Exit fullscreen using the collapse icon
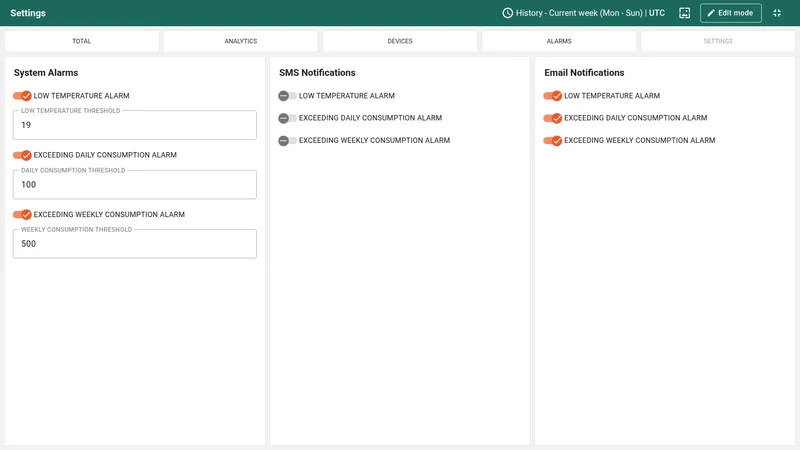Screen dimensions: 800x450 [x=777, y=13]
